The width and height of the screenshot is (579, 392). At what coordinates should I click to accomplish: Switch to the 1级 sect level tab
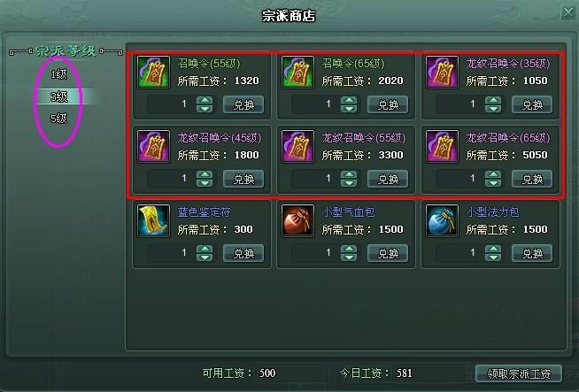pos(58,74)
